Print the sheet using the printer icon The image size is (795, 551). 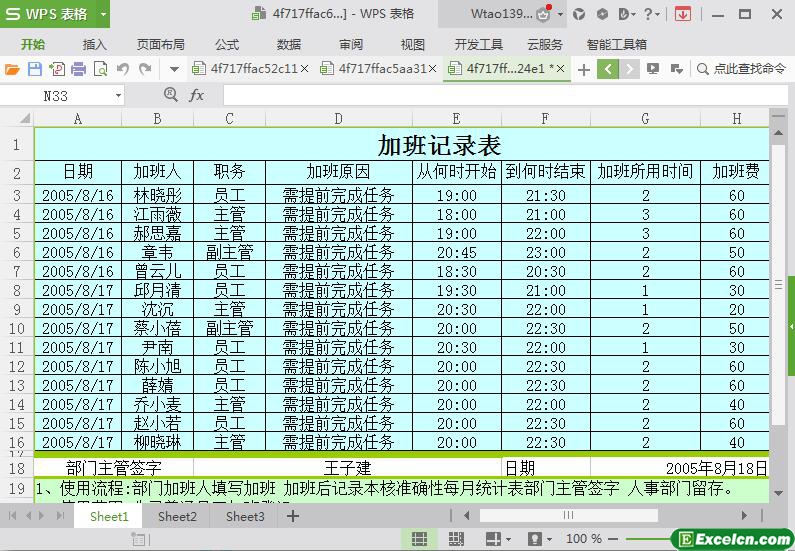(79, 68)
